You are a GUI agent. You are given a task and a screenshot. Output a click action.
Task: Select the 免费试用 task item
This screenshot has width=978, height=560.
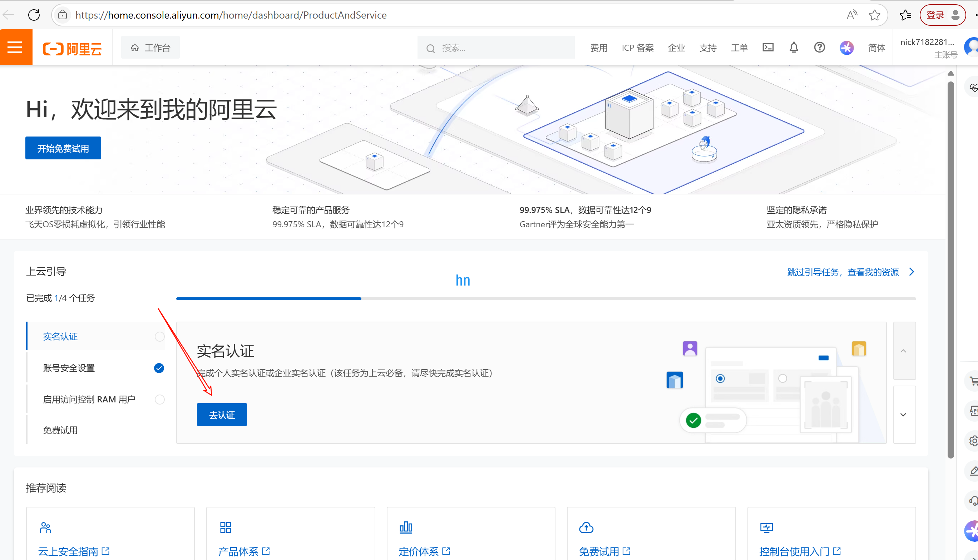[x=96, y=430]
